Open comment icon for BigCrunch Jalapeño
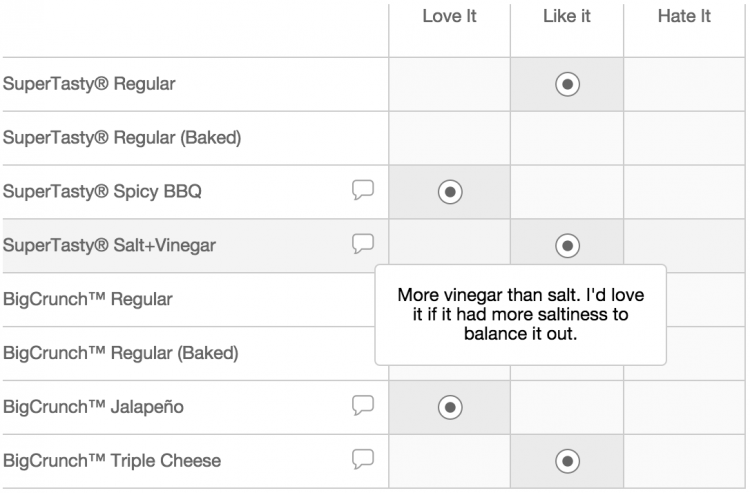Viewport: 750px width, 493px height. coord(363,405)
